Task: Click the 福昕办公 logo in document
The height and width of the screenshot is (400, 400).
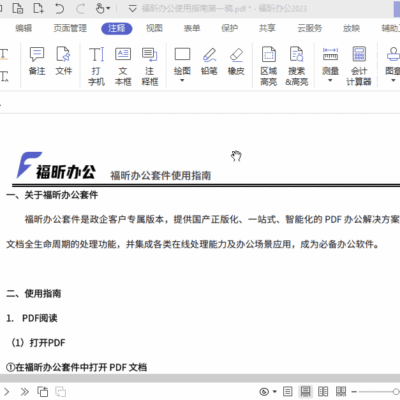Action: point(56,166)
